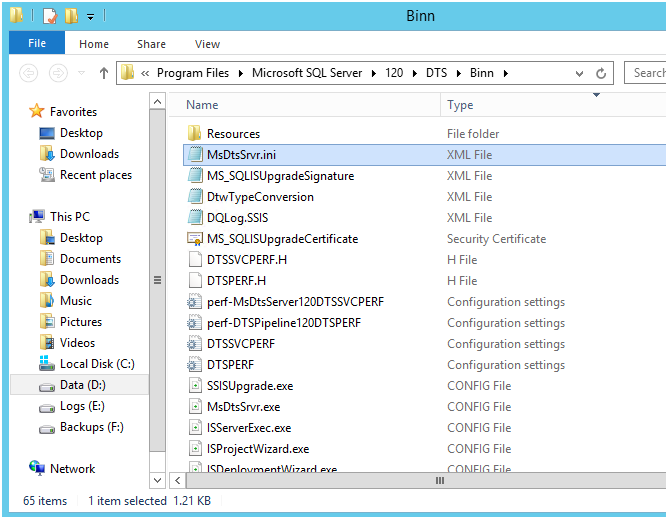
Task: Select the perf-MsDtsServer120DTSSVCPERF settings icon
Action: pyautogui.click(x=195, y=302)
